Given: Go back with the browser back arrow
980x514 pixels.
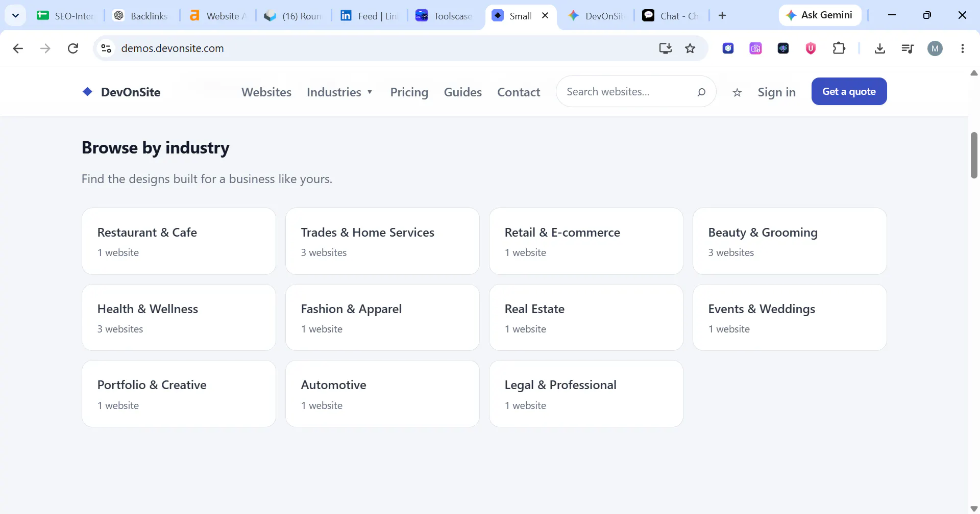Looking at the screenshot, I should (x=18, y=48).
